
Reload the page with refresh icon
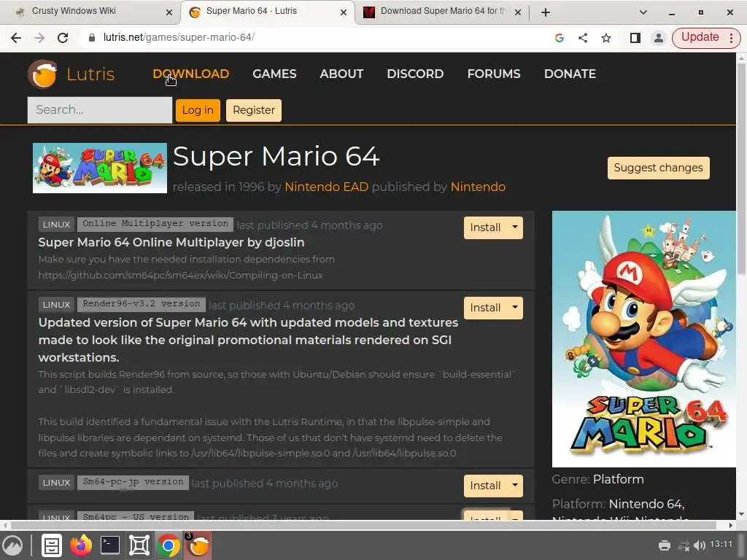point(63,38)
